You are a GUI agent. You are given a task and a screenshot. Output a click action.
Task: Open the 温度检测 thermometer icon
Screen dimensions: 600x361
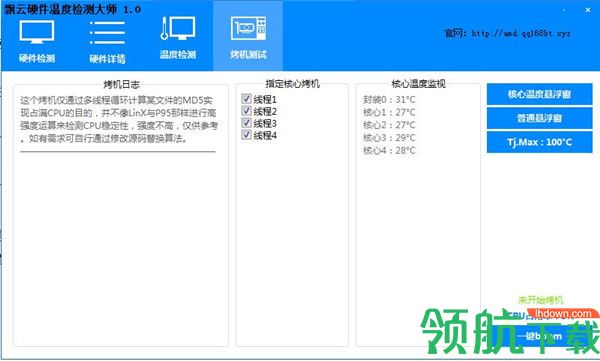(x=178, y=28)
